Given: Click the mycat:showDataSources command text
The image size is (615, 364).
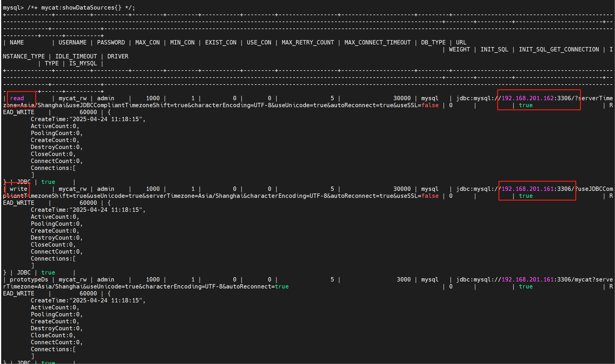Looking at the screenshot, I should click(81, 8).
